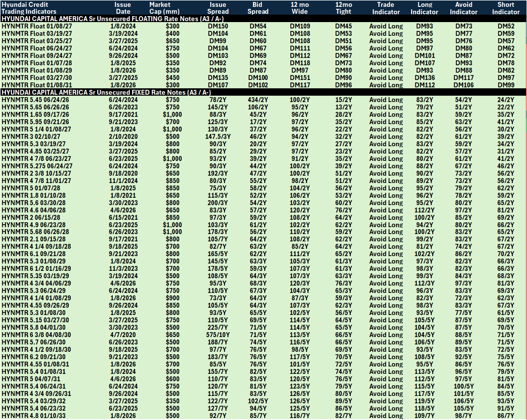Select the Market Cap (mm) header cell
Image resolution: width=527 pixels, height=420 pixels.
coord(165,8)
